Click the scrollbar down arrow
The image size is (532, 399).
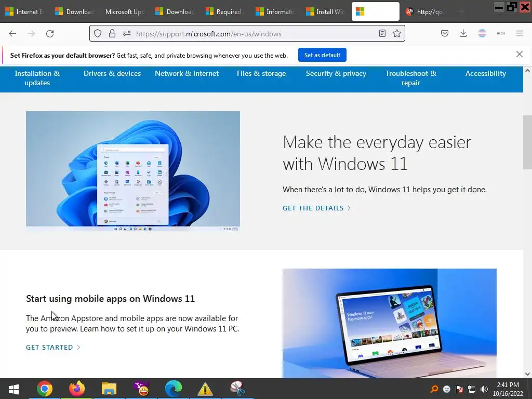527,374
